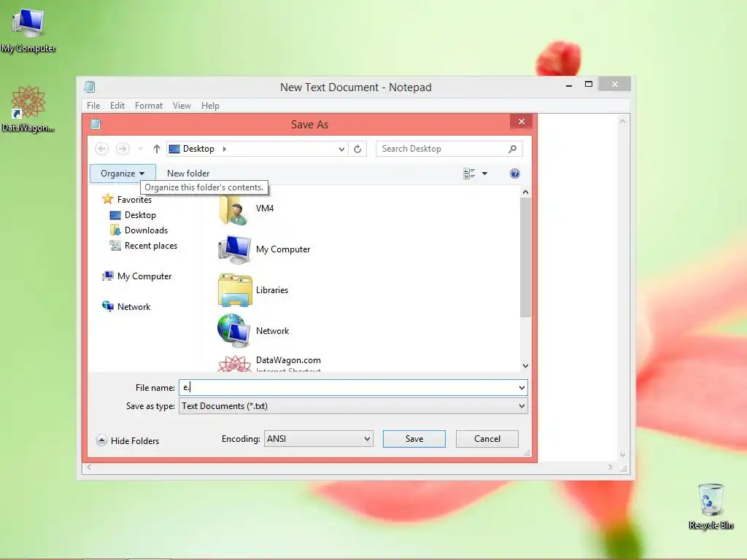The image size is (747, 560).
Task: Click Recent places icon in sidebar
Action: [x=115, y=246]
